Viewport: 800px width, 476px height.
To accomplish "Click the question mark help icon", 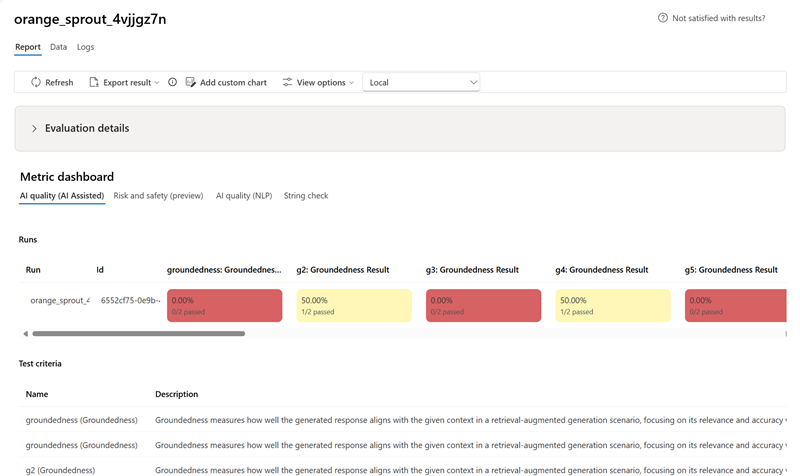I will [663, 18].
